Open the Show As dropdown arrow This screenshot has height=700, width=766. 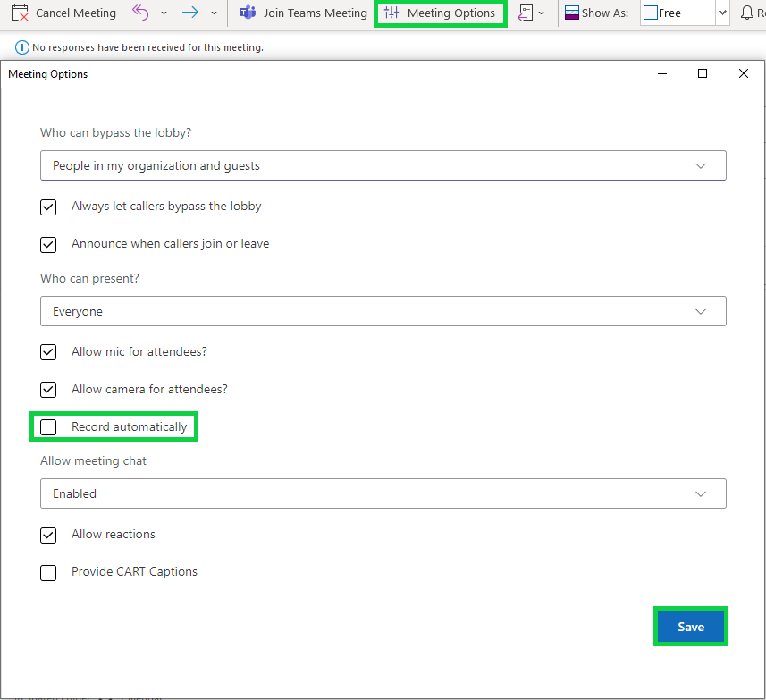(x=722, y=13)
